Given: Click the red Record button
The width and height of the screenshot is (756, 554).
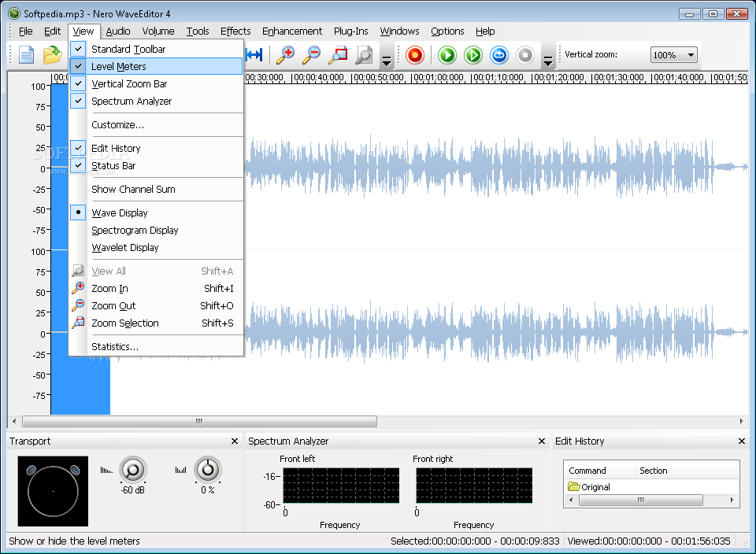Looking at the screenshot, I should coord(415,55).
